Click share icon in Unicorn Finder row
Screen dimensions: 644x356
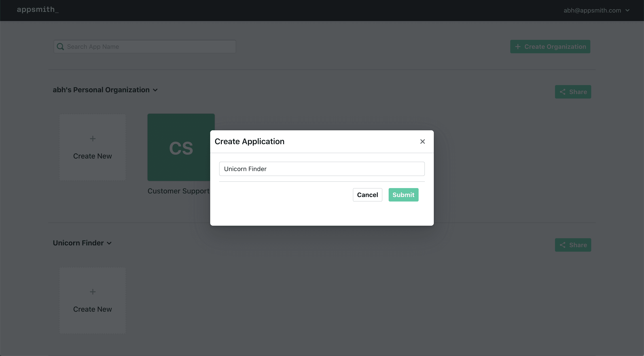click(x=563, y=245)
